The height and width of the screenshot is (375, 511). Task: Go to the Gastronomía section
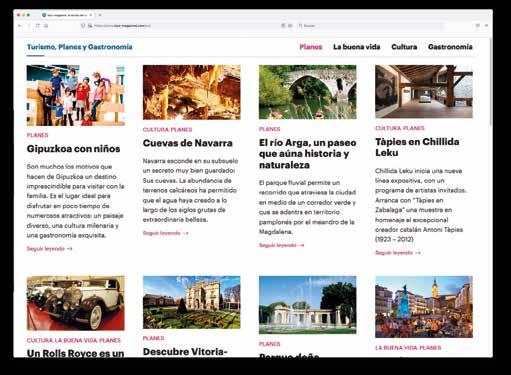click(x=450, y=47)
